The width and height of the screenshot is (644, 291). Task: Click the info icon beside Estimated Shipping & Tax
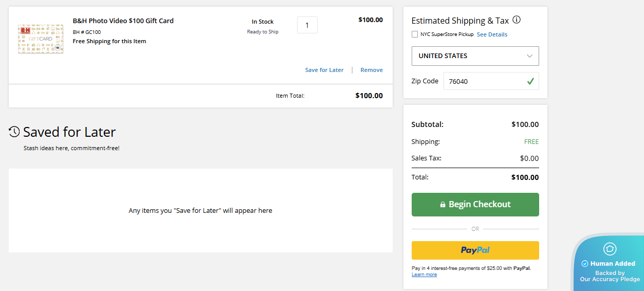[517, 20]
